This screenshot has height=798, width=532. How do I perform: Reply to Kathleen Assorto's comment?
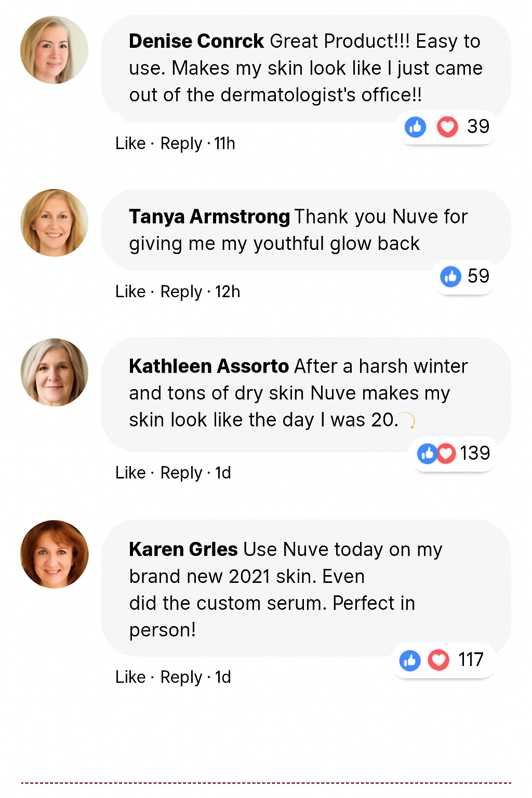click(x=181, y=473)
